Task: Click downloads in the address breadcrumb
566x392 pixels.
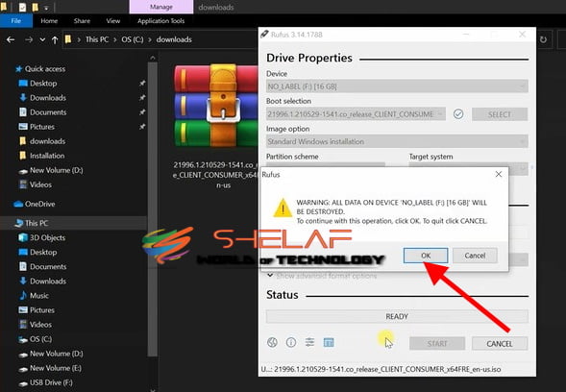Action: click(x=174, y=39)
